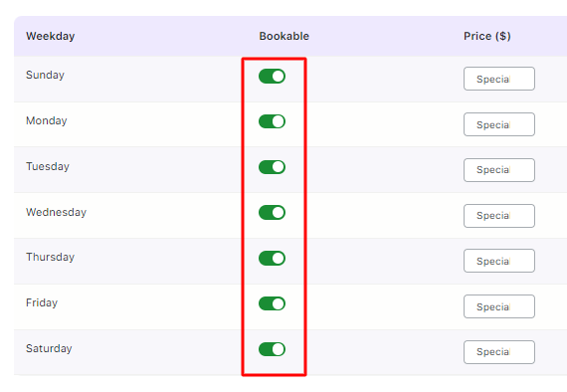The image size is (567, 392).
Task: Disable Friday bookable switch
Action: coord(272,303)
